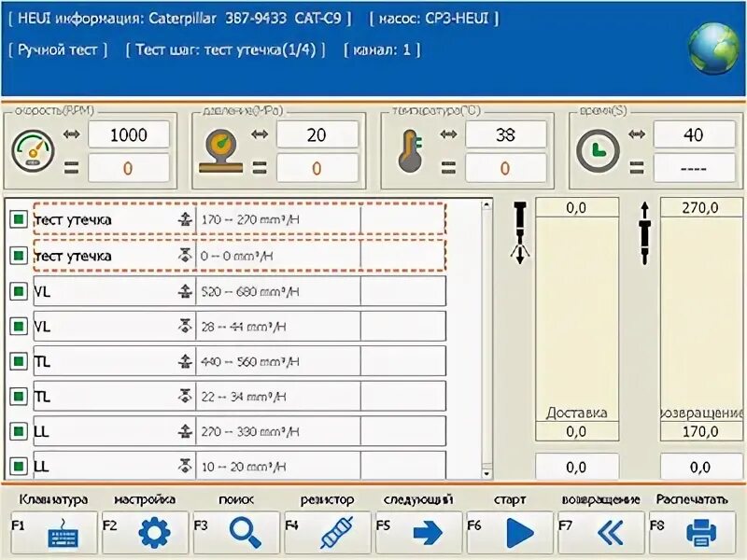
Task: Click the upper-limit icon in first тест утечка row
Action: (x=185, y=219)
